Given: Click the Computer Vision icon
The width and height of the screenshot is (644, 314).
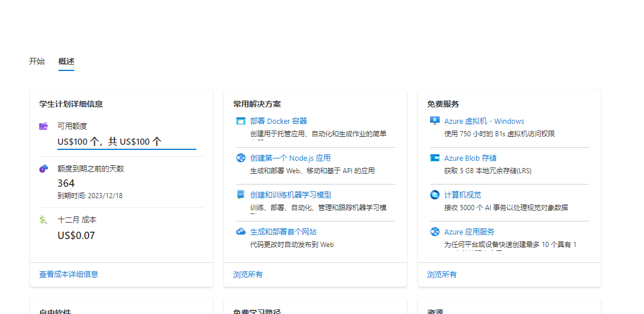Looking at the screenshot, I should click(435, 195).
